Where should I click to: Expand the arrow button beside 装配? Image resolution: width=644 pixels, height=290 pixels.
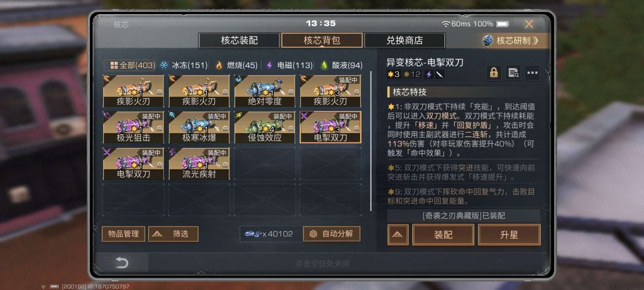tap(398, 235)
